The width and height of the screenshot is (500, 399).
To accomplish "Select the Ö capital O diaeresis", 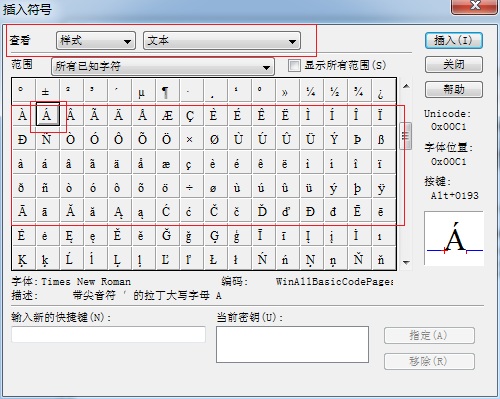I will point(167,138).
